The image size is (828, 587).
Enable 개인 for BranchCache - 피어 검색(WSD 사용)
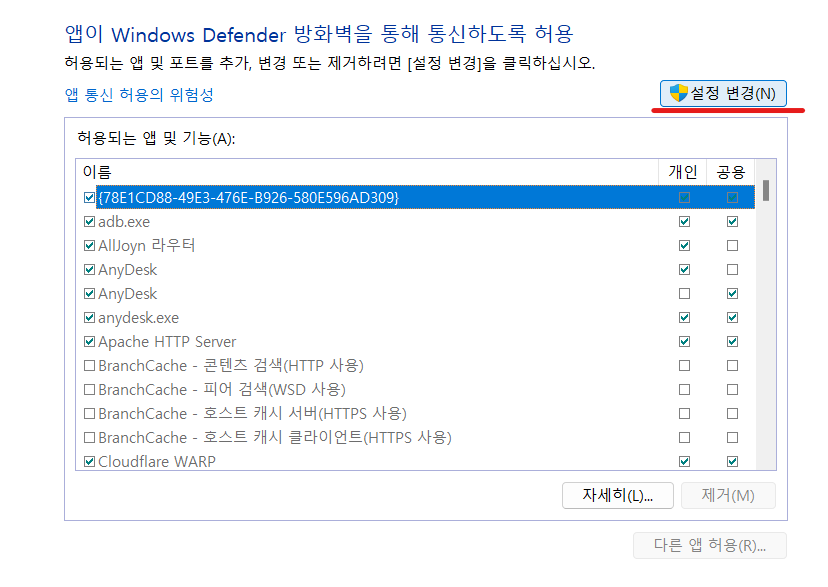pos(684,390)
